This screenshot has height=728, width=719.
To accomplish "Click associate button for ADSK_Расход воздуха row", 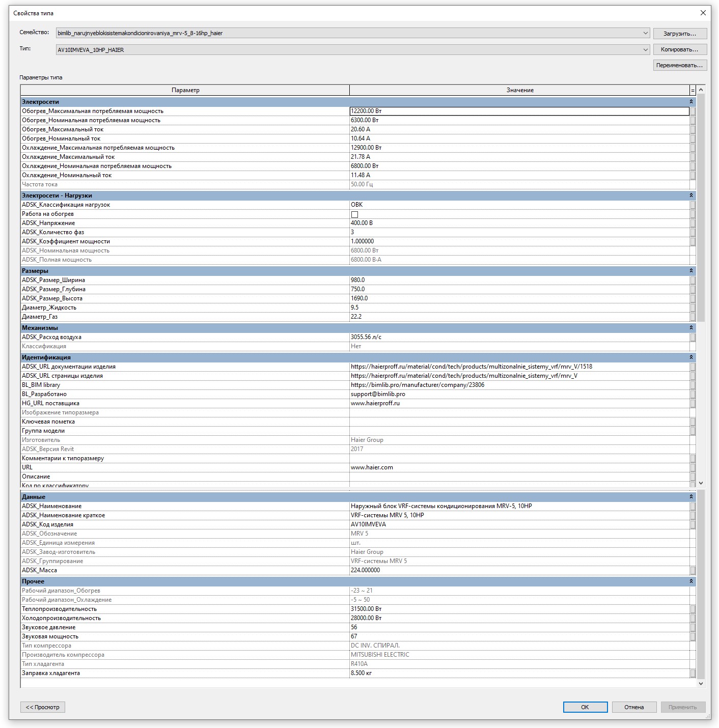I will click(693, 337).
